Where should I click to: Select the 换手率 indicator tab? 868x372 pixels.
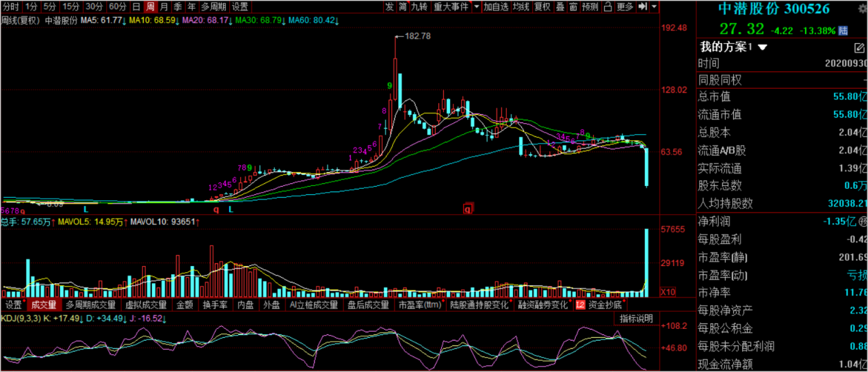pyautogui.click(x=214, y=305)
